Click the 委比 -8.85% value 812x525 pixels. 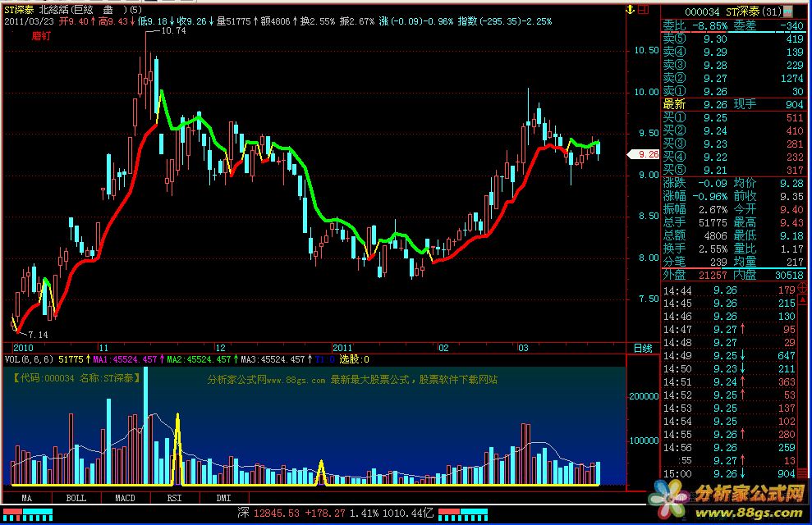pos(709,26)
